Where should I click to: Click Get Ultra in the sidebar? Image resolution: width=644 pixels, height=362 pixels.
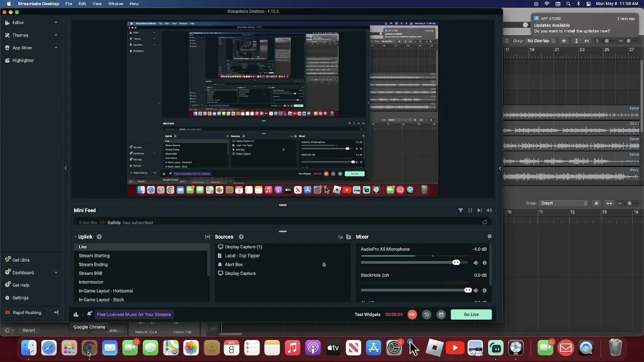click(x=17, y=260)
